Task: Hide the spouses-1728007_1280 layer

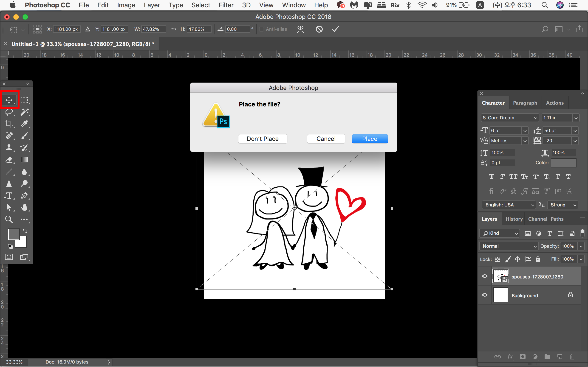Action: pos(484,276)
